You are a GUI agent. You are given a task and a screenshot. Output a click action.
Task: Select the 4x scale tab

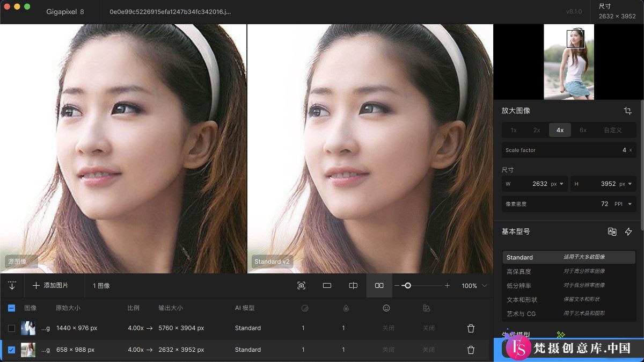560,130
